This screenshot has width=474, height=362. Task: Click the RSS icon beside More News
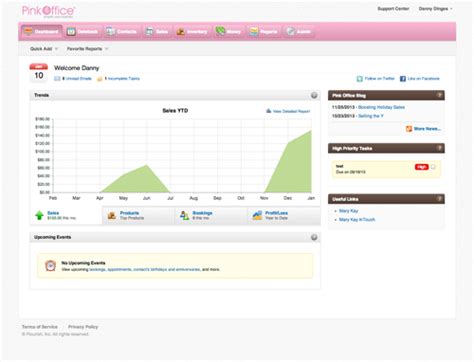[409, 129]
